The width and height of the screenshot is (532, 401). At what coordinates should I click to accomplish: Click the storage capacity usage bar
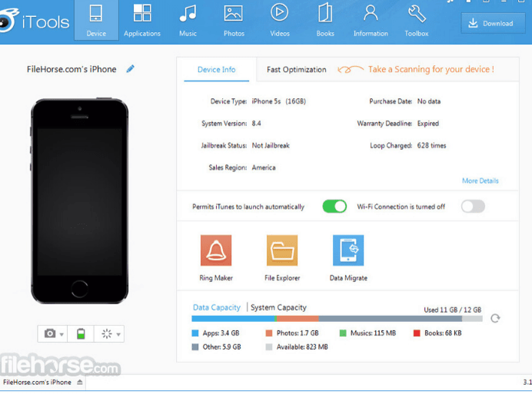pyautogui.click(x=337, y=319)
